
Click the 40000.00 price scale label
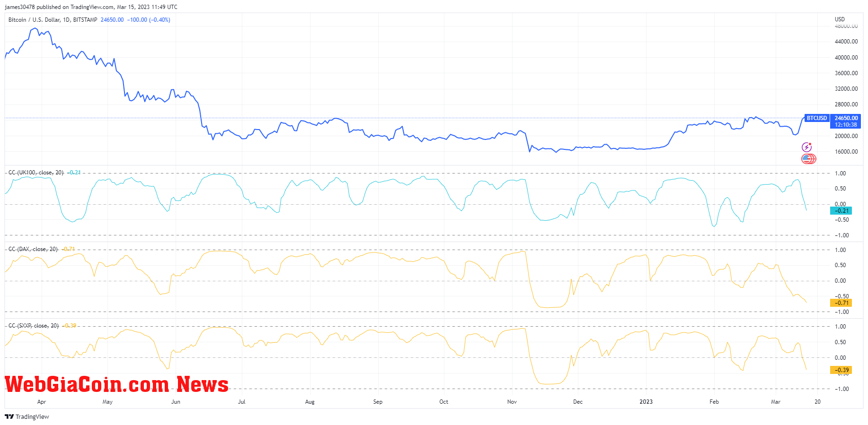tap(846, 58)
